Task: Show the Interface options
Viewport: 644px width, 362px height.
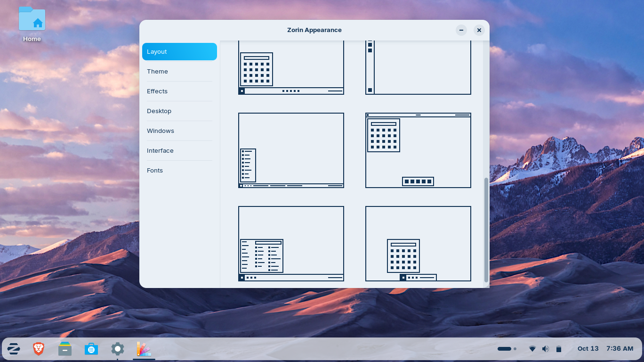Action: [x=179, y=151]
